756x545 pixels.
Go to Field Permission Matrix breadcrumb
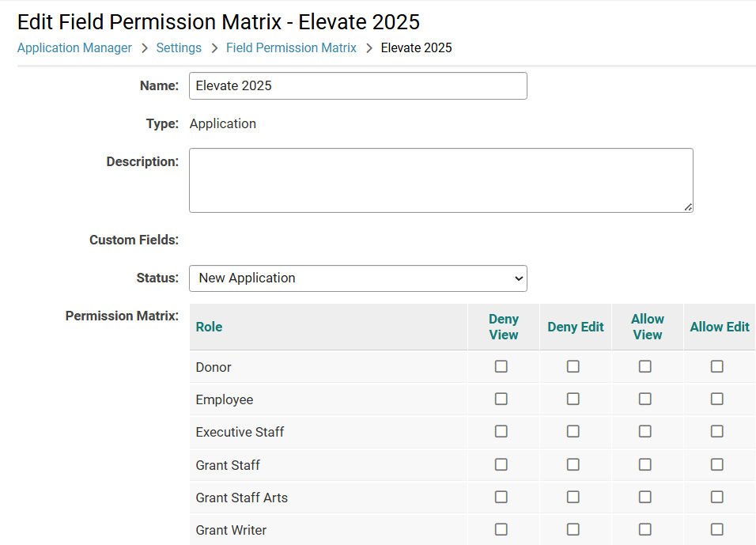click(x=291, y=47)
